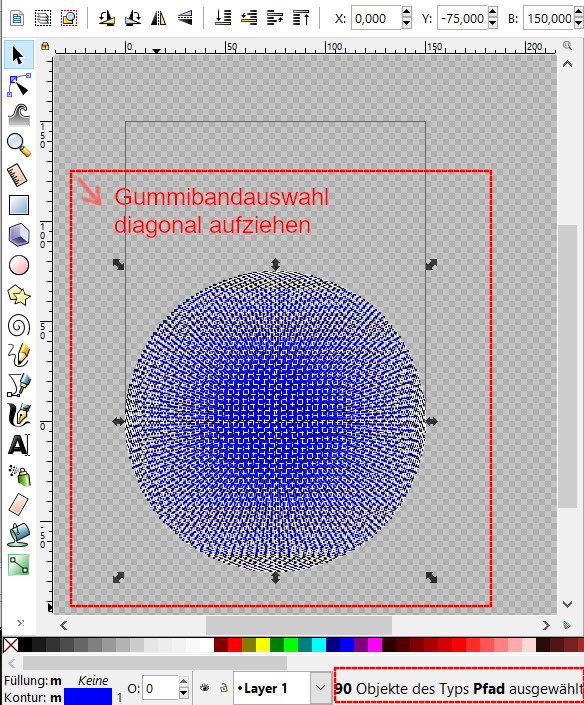584x705 pixels.
Task: Raise selection to top
Action: pos(301,18)
